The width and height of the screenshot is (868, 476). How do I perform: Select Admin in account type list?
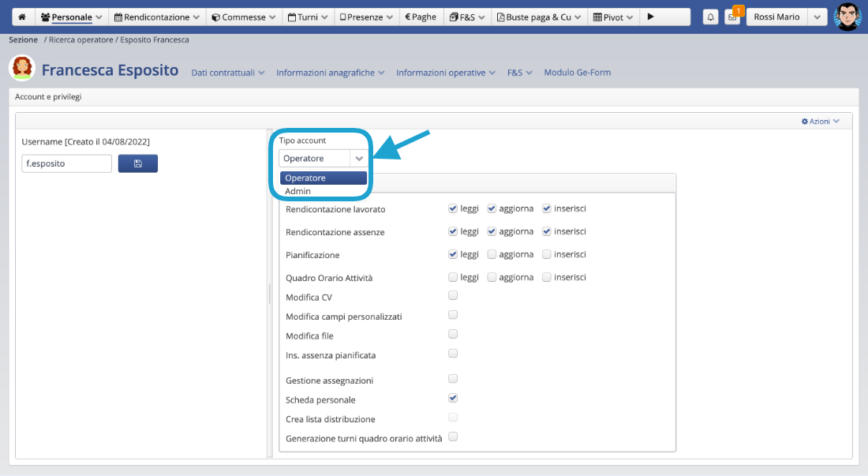[x=298, y=191]
